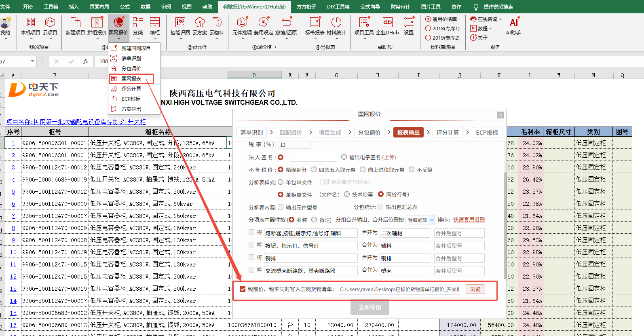
Task: Click the 浏览 browse button
Action: (475, 289)
